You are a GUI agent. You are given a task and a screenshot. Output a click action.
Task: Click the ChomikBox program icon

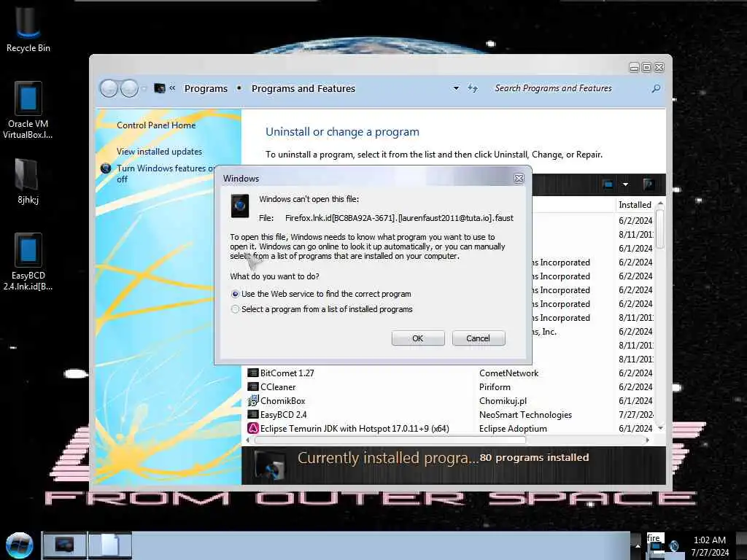pyautogui.click(x=253, y=400)
